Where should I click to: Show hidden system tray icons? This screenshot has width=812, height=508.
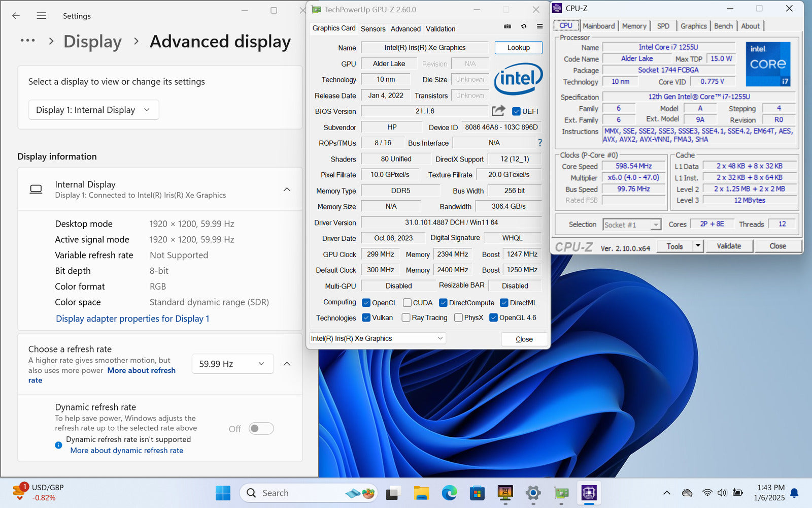click(667, 493)
